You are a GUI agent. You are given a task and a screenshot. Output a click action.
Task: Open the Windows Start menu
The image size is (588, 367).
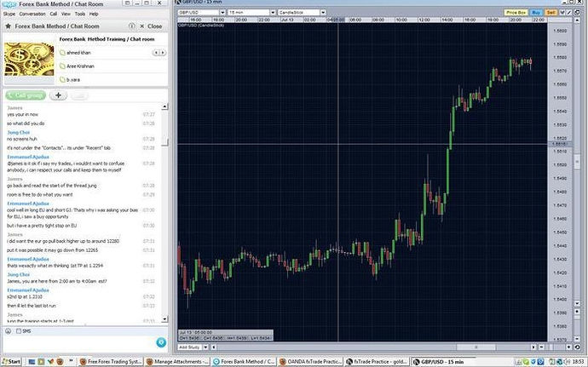tap(11, 362)
